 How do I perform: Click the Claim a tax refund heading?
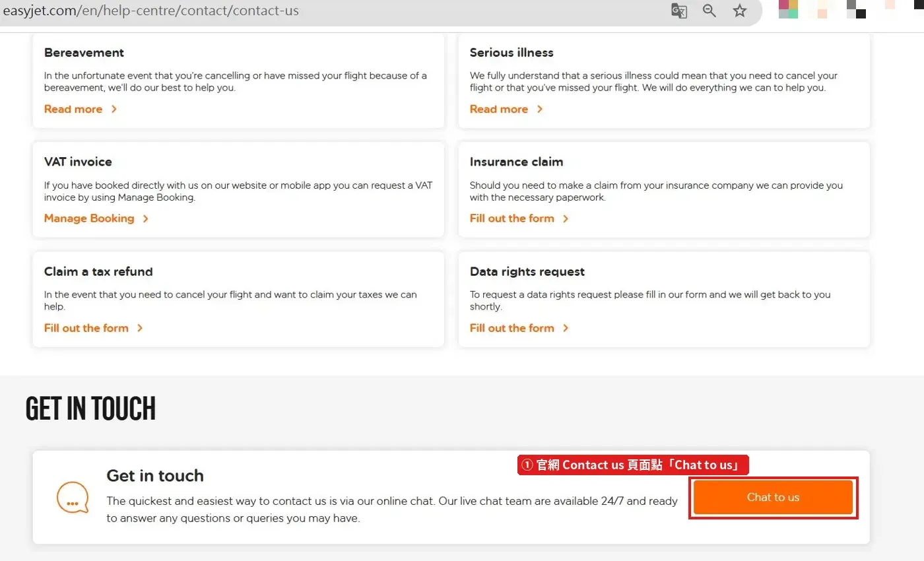(x=98, y=271)
